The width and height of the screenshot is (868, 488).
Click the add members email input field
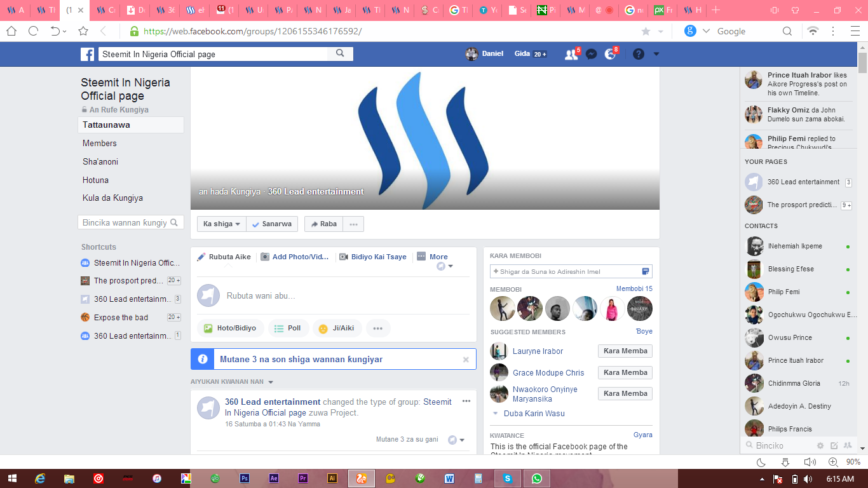click(571, 271)
